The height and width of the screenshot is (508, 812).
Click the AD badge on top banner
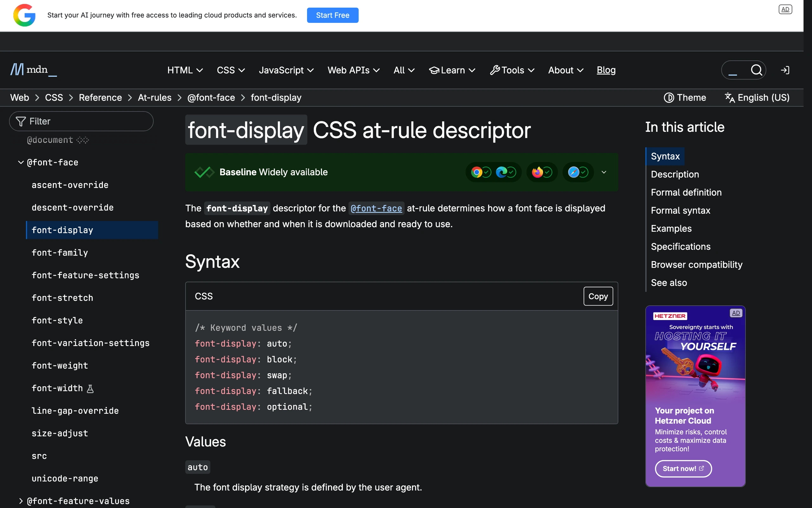click(785, 10)
